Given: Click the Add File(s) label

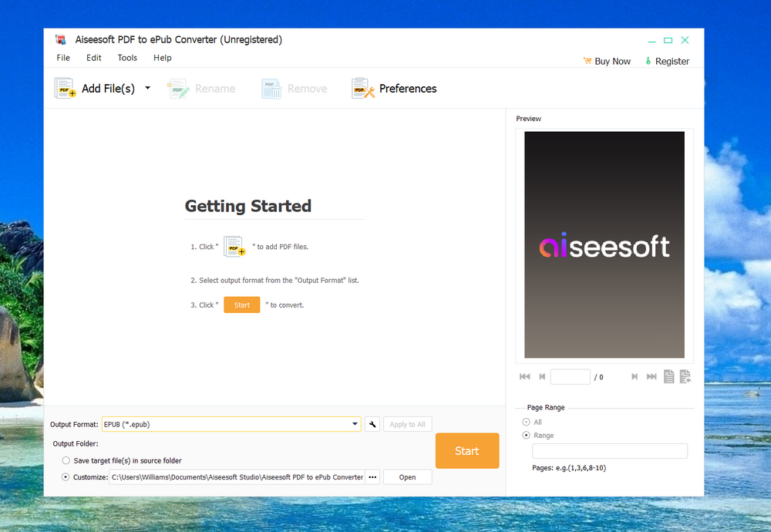Looking at the screenshot, I should coord(108,89).
